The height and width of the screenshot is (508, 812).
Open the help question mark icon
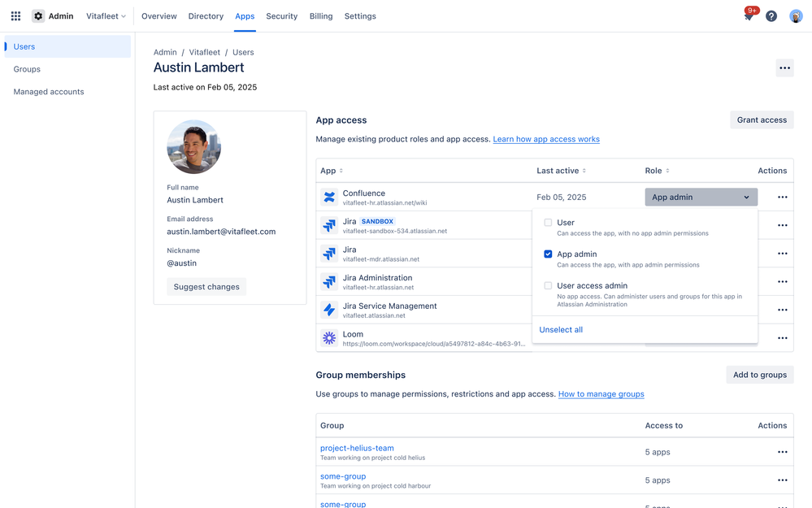point(771,16)
